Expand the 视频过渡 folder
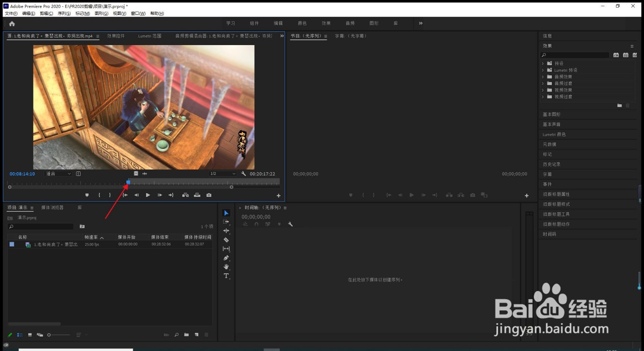Viewport: 644px width, 351px height. [x=543, y=97]
